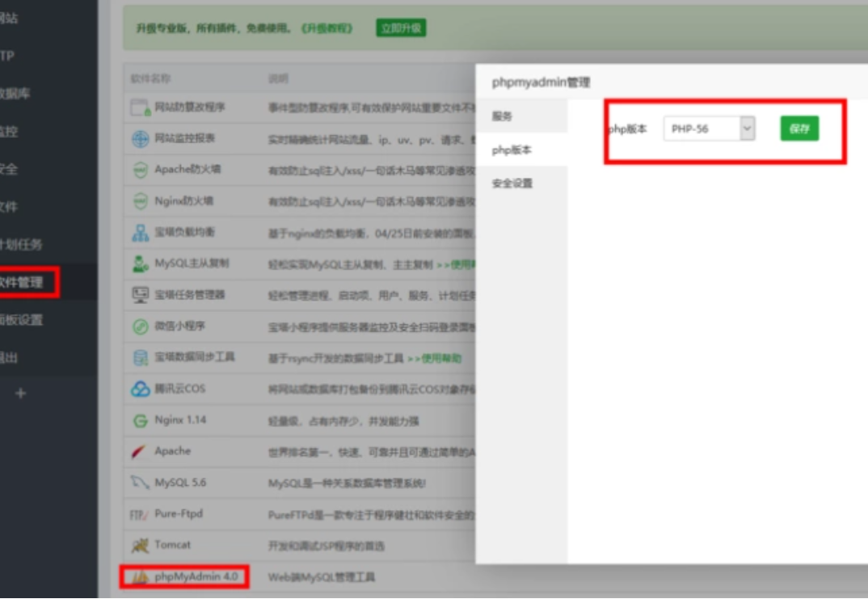This screenshot has width=868, height=599.
Task: Open the 升级教程 link
Action: click(327, 28)
